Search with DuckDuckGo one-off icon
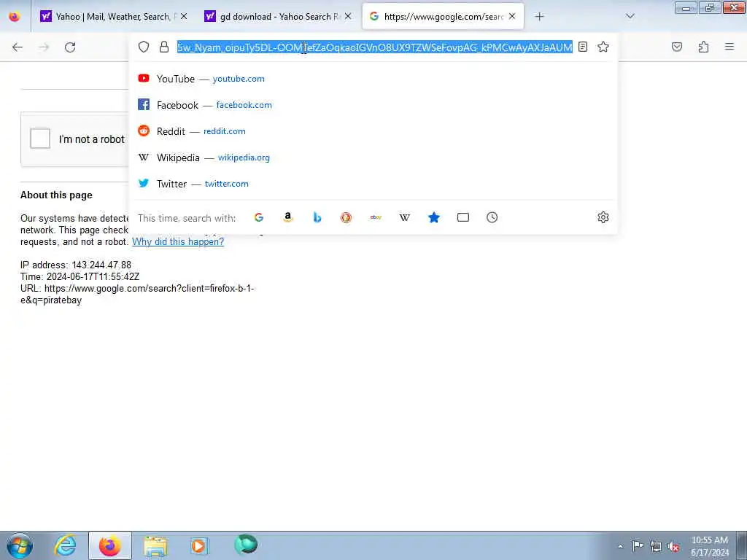Image resolution: width=747 pixels, height=560 pixels. pyautogui.click(x=346, y=217)
